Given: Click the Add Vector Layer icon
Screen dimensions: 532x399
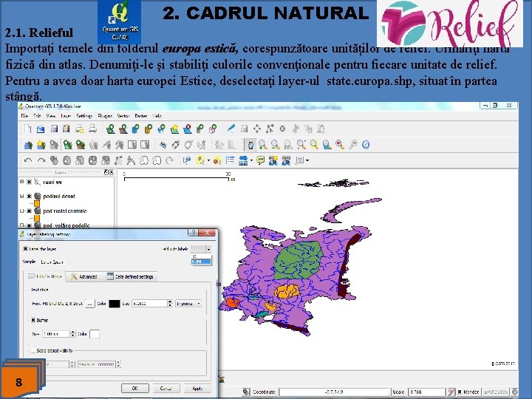Looking at the screenshot, I should coord(110,129).
